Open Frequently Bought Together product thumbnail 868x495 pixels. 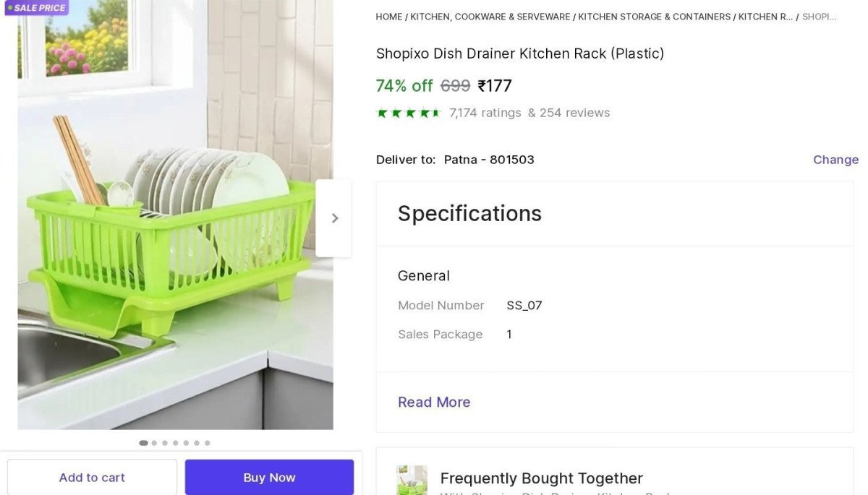pyautogui.click(x=412, y=480)
